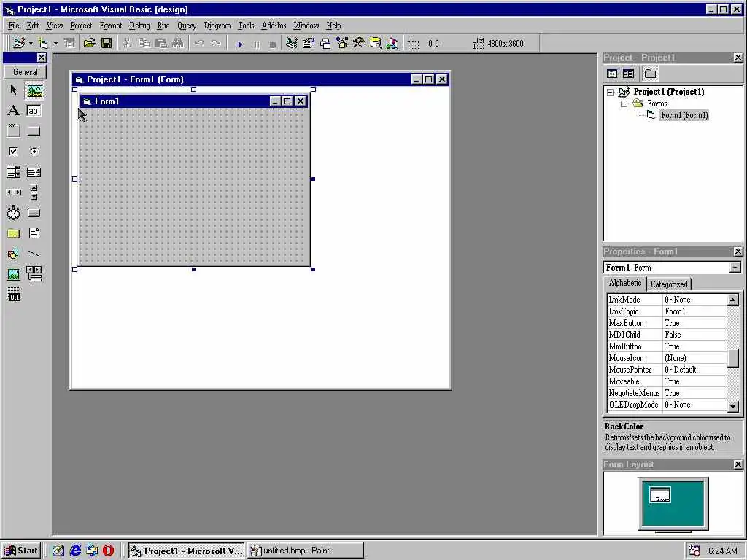Click the End stop toolbar button
Image resolution: width=747 pixels, height=560 pixels.
tap(273, 44)
